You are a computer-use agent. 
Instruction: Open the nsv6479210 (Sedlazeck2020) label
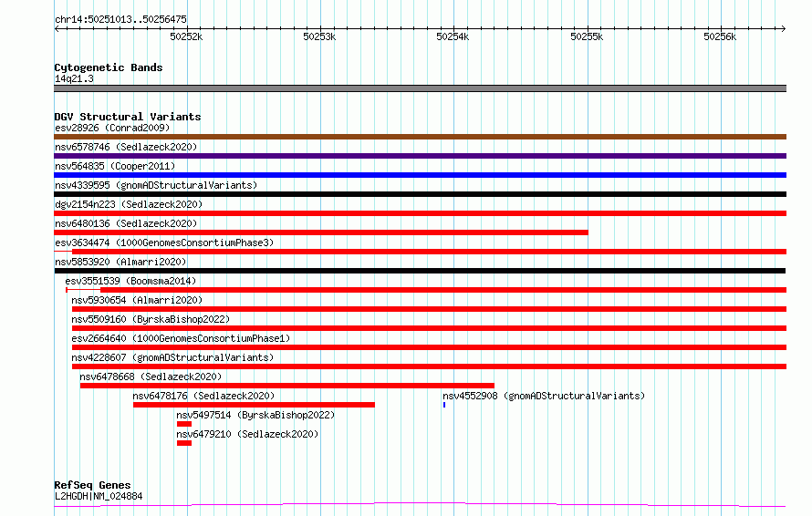[x=247, y=434]
